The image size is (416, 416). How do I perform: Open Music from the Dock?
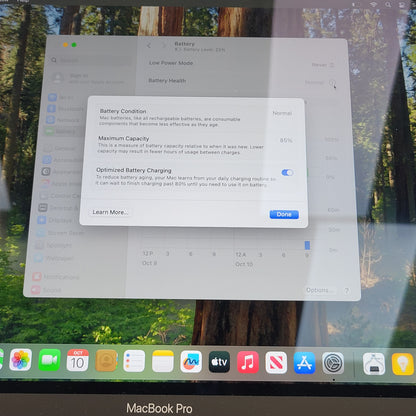(x=248, y=362)
